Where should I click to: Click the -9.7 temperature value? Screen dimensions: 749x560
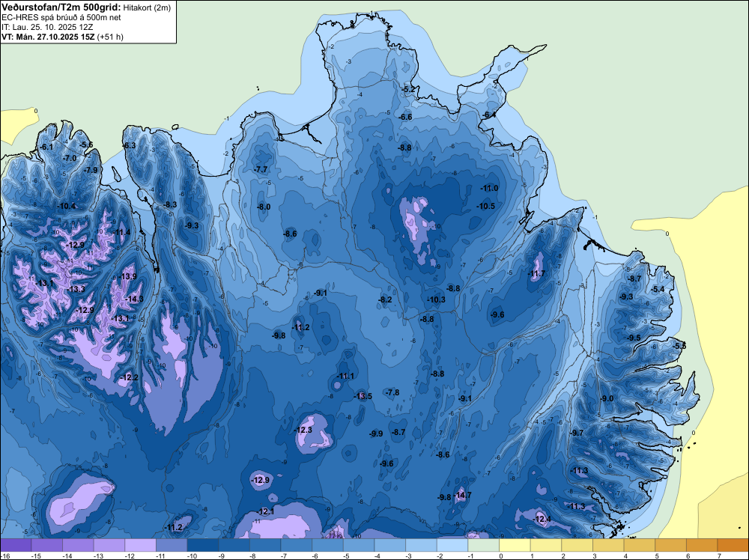[577, 433]
